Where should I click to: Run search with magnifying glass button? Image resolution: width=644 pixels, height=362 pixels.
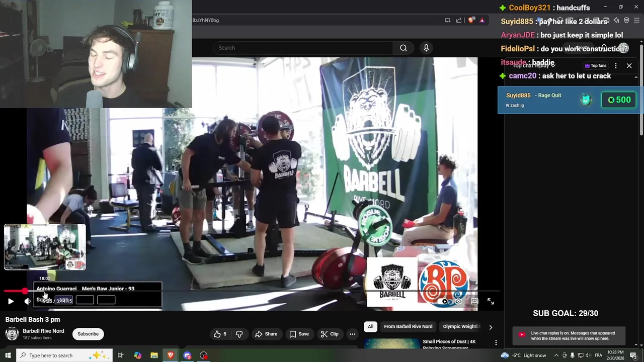404,48
